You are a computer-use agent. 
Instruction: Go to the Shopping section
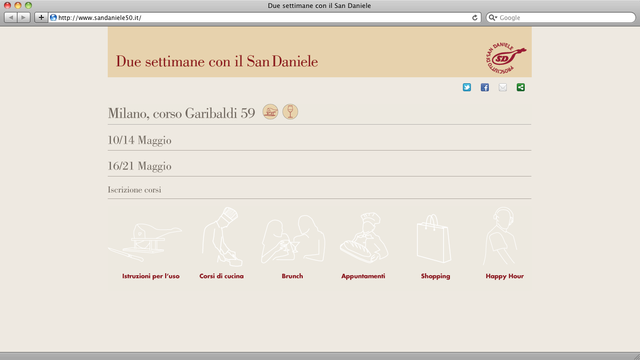tap(436, 276)
